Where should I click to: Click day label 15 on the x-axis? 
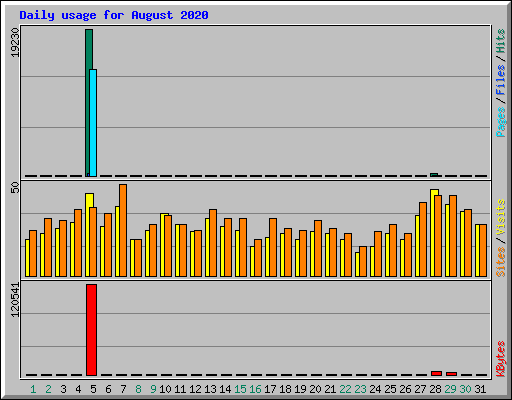point(240,389)
